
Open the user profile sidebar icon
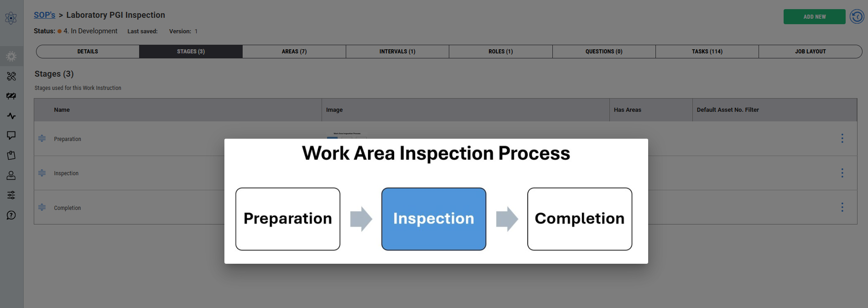(x=11, y=175)
